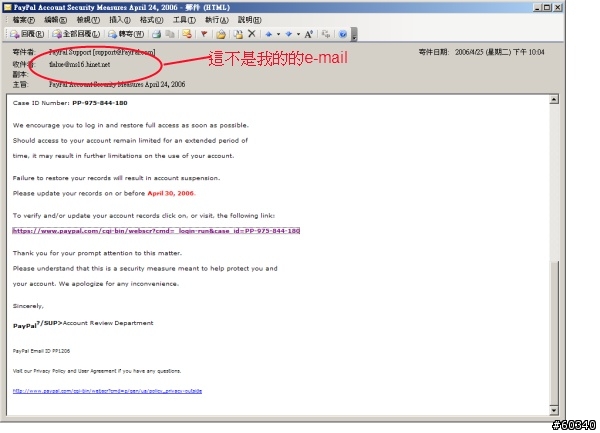Click the privacy policy link at bottom

click(107, 391)
